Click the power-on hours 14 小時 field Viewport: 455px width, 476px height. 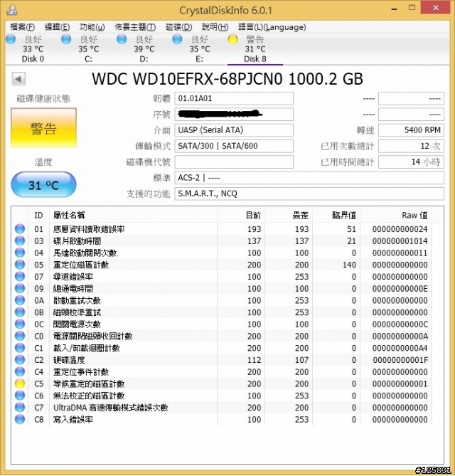(x=412, y=162)
